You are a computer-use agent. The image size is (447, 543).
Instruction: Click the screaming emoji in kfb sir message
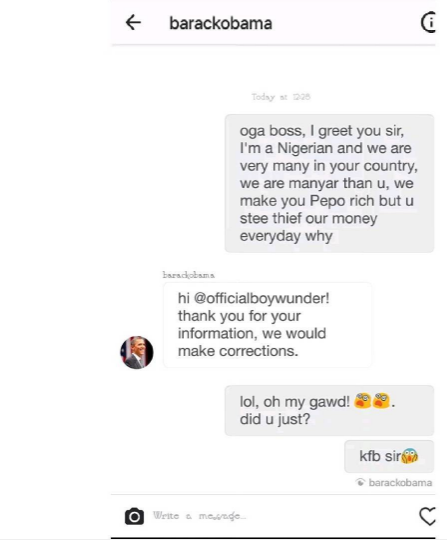tap(410, 456)
